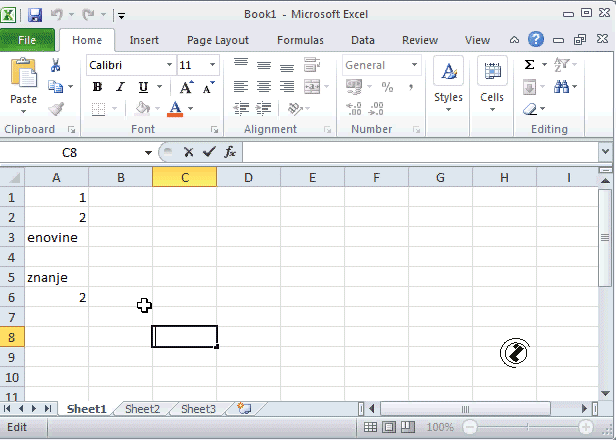Confirm entry with the Enter checkmark

208,152
